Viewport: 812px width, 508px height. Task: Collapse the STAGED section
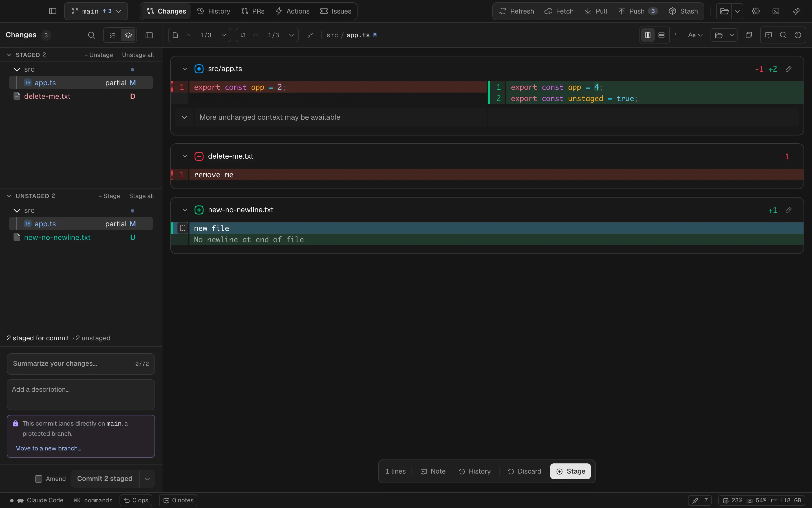[9, 55]
